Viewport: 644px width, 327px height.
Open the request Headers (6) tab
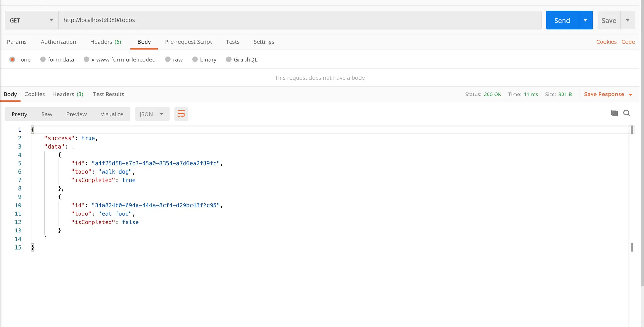point(106,42)
